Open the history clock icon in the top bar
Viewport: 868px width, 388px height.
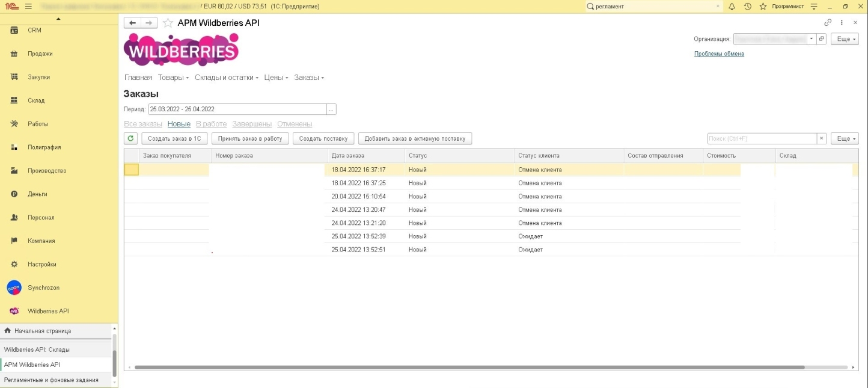[747, 7]
